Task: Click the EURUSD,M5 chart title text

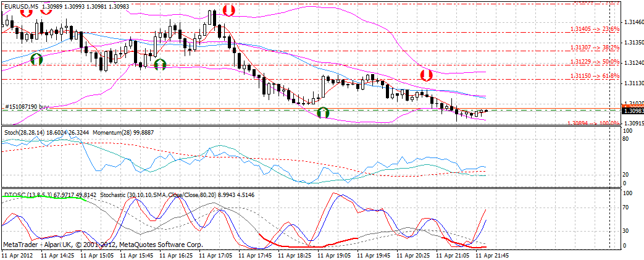Action: 22,6
